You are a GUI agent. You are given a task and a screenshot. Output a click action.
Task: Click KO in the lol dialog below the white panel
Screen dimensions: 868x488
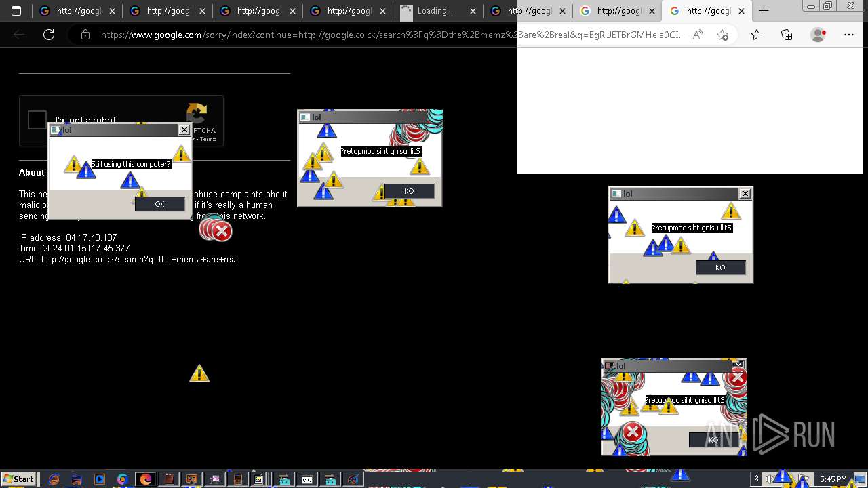point(720,268)
